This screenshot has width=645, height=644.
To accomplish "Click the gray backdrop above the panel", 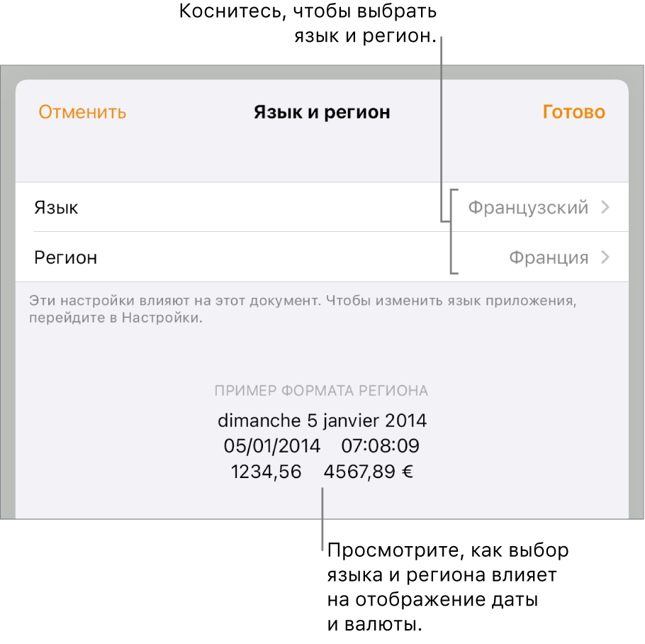I will 322,72.
